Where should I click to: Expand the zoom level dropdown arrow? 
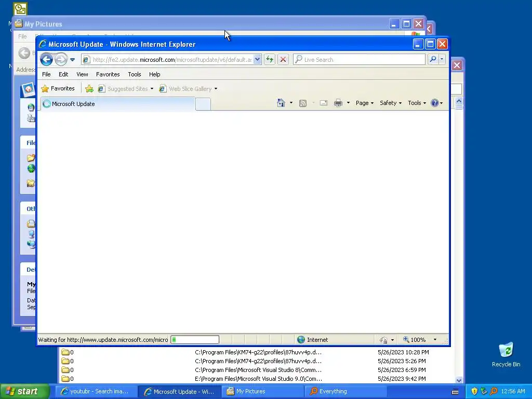435,340
